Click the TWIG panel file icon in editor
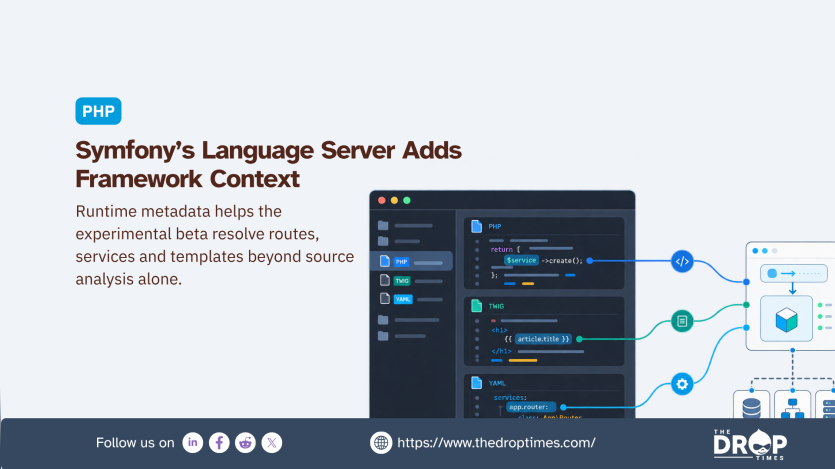Viewport: 835px width, 469px height. [477, 306]
